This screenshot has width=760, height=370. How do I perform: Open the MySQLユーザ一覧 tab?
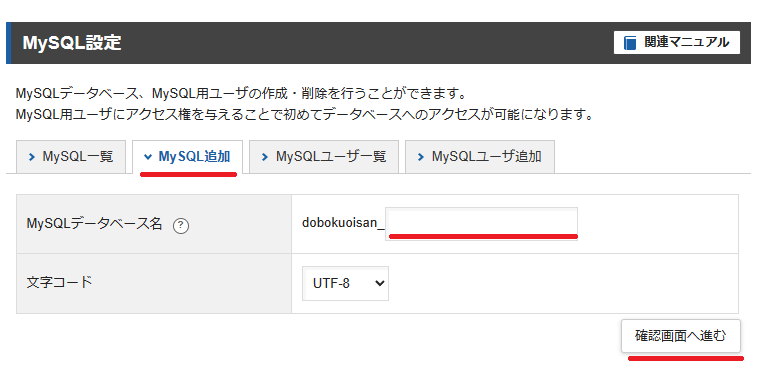[x=324, y=157]
